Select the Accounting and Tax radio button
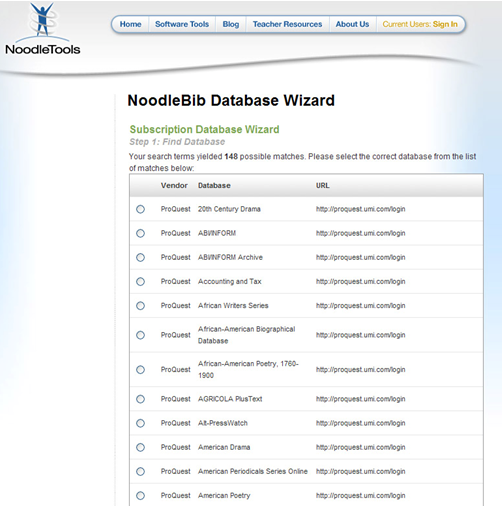 tap(140, 282)
